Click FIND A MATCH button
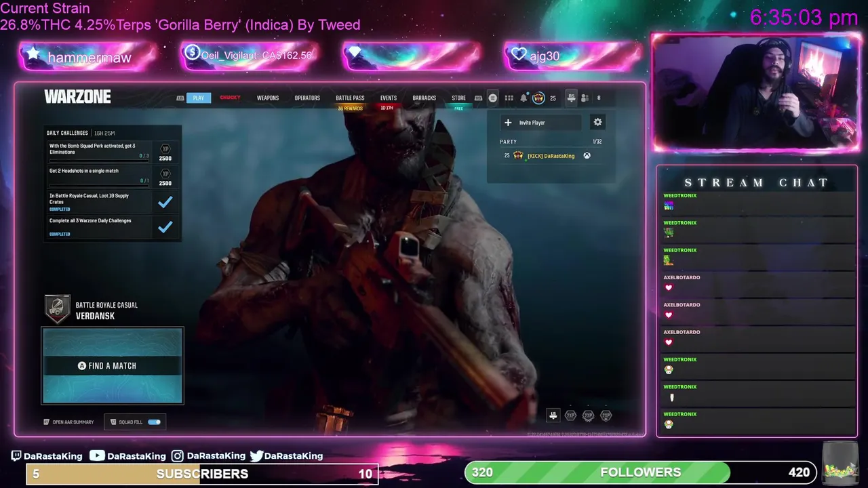This screenshot has height=488, width=868. click(113, 366)
